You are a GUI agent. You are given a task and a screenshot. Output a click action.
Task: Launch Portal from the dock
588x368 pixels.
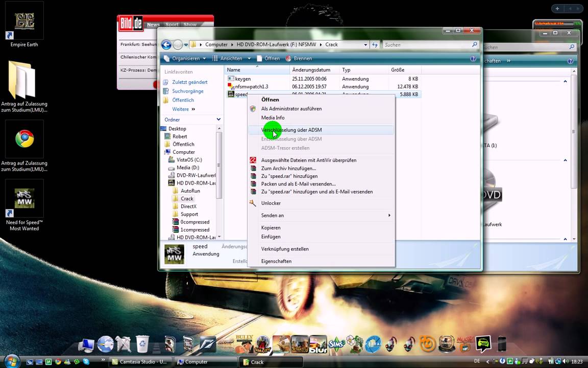[373, 344]
